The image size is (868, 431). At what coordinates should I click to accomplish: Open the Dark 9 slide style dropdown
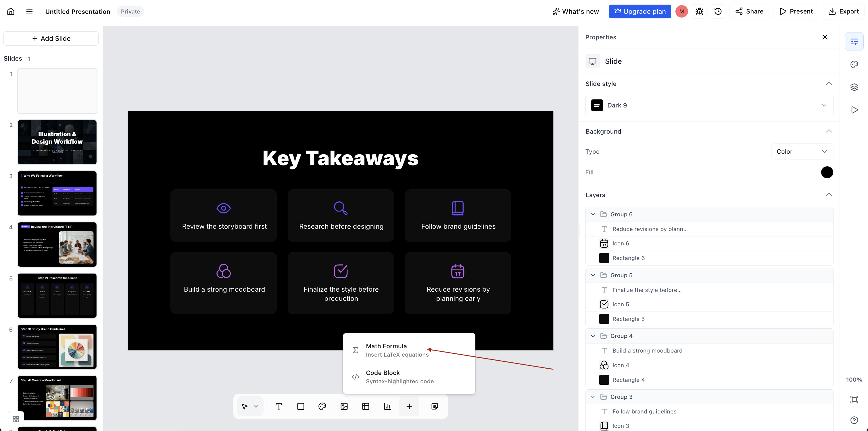(x=709, y=105)
